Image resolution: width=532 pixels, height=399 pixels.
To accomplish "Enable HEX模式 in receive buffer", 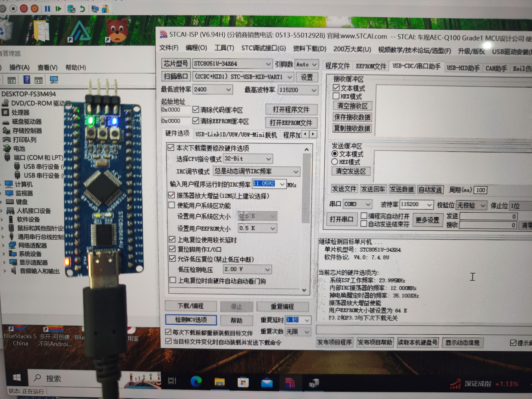I will (336, 96).
